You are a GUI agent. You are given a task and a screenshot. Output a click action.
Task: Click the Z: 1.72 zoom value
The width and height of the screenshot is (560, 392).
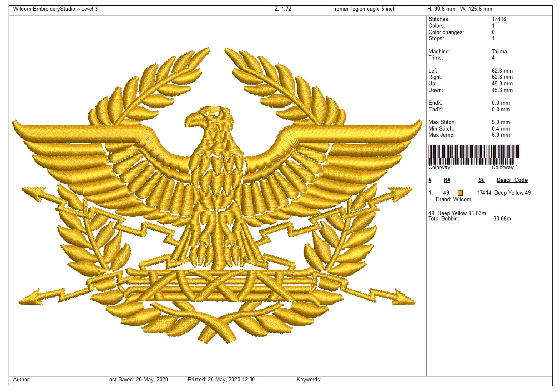tap(283, 9)
